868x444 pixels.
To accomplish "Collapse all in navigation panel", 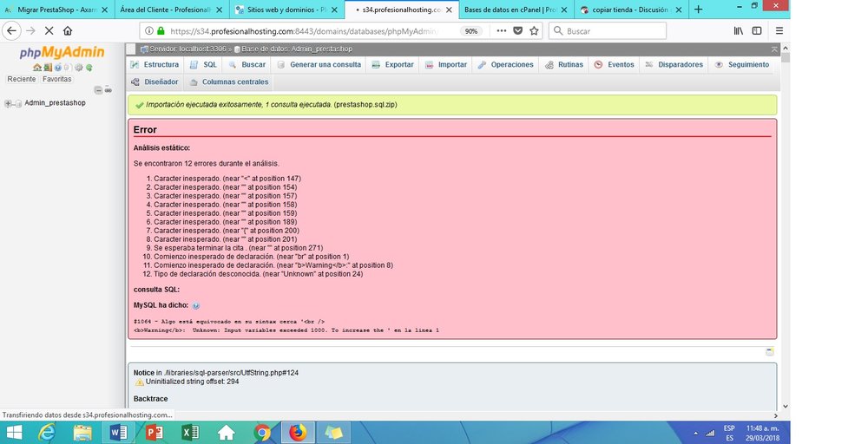I will pos(99,90).
